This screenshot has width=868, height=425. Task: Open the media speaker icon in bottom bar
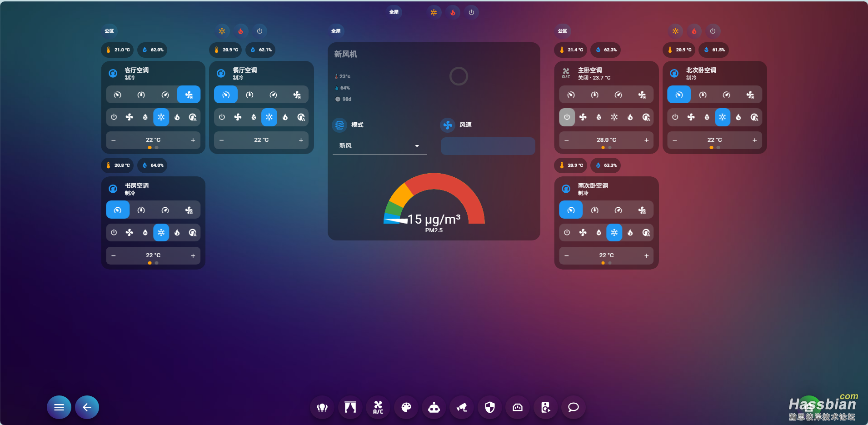point(545,407)
